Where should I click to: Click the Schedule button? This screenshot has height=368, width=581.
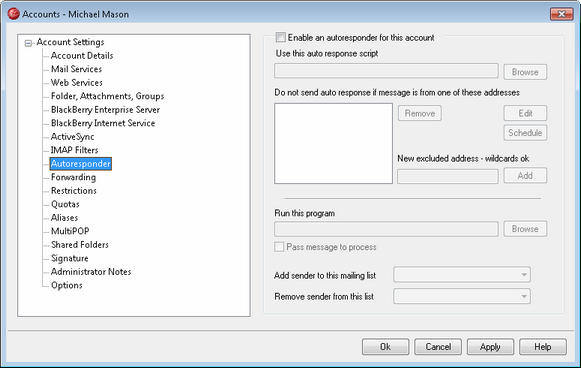point(525,133)
